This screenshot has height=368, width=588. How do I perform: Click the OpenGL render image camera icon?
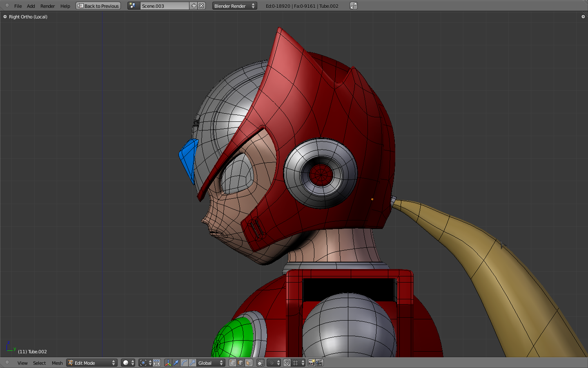pyautogui.click(x=311, y=363)
